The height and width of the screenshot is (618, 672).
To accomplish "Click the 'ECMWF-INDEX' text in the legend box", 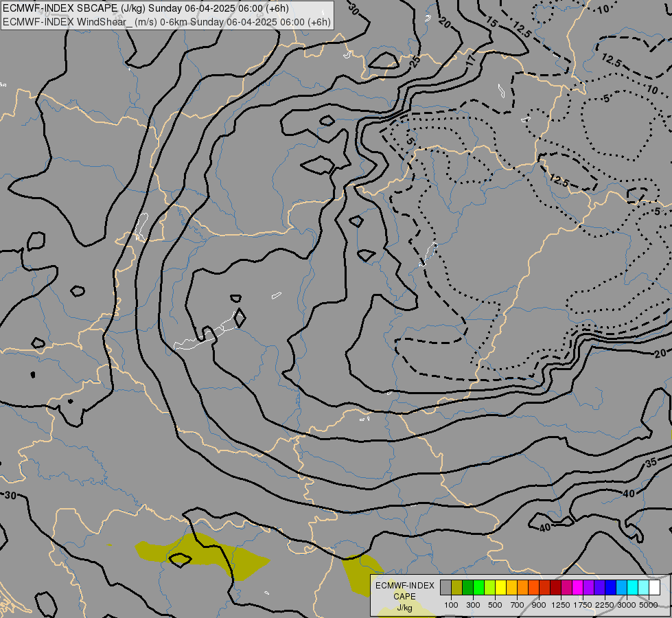I will [404, 586].
